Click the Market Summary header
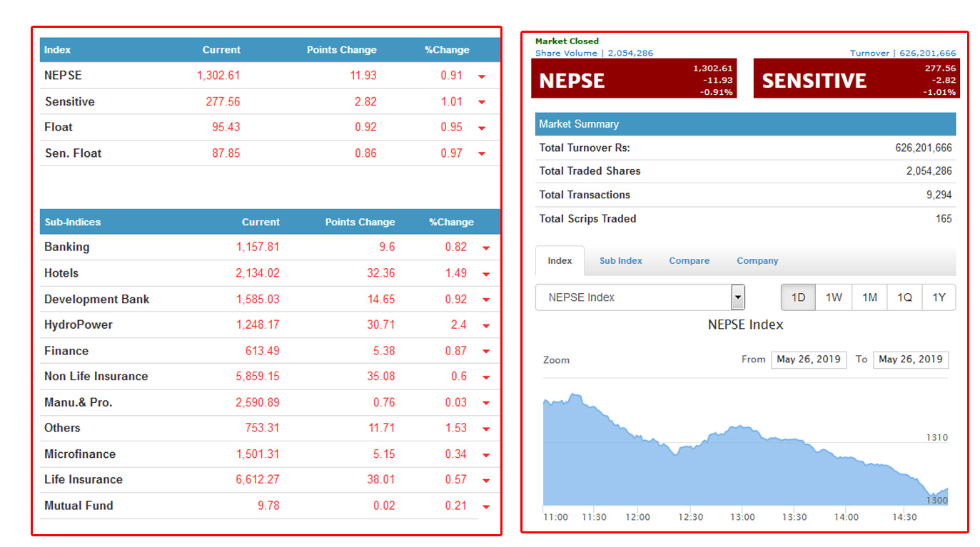The height and width of the screenshot is (547, 980). [745, 124]
